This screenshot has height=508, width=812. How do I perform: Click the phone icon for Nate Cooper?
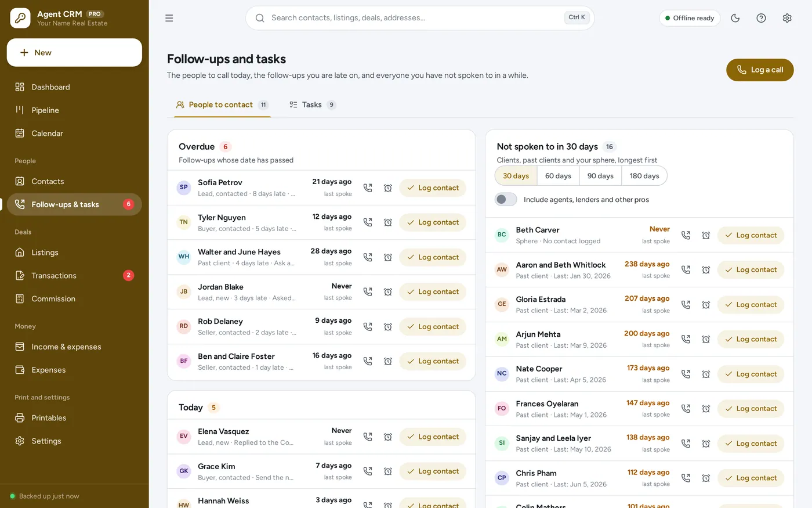point(686,374)
